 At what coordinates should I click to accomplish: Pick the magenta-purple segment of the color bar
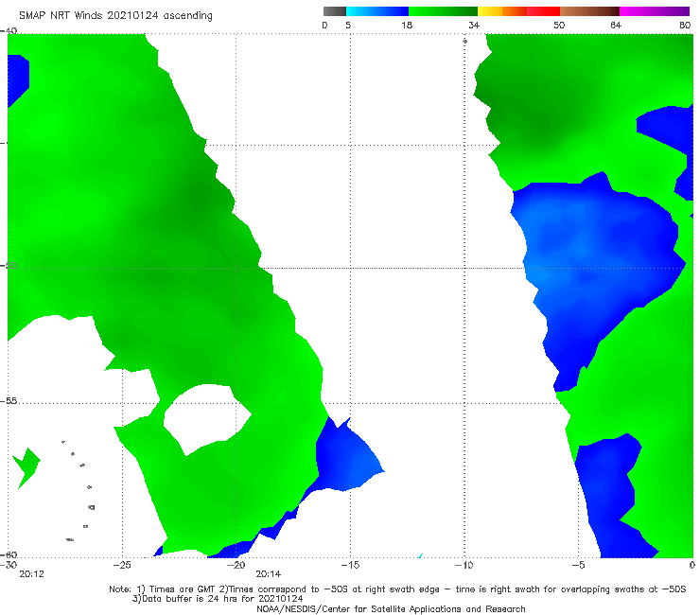[655, 11]
